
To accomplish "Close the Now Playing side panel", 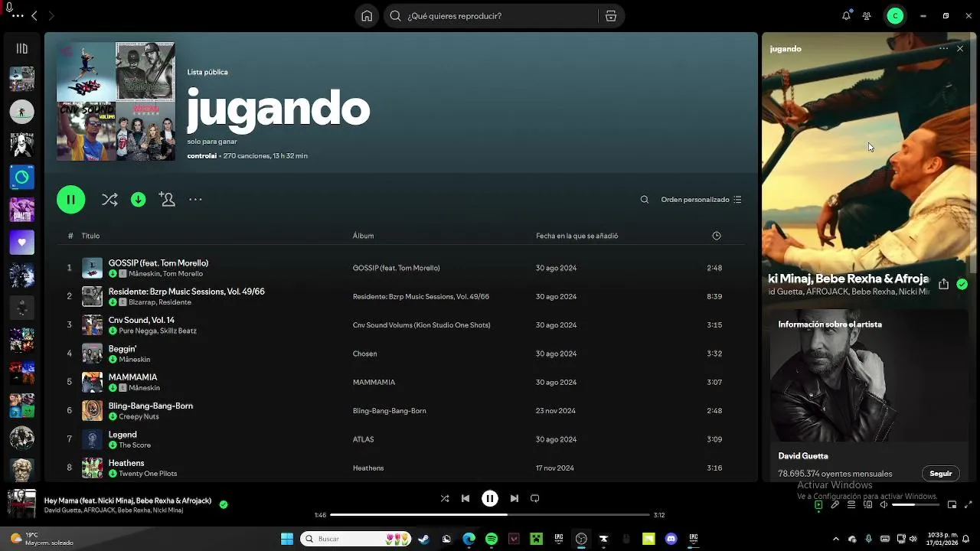I will pos(960,48).
